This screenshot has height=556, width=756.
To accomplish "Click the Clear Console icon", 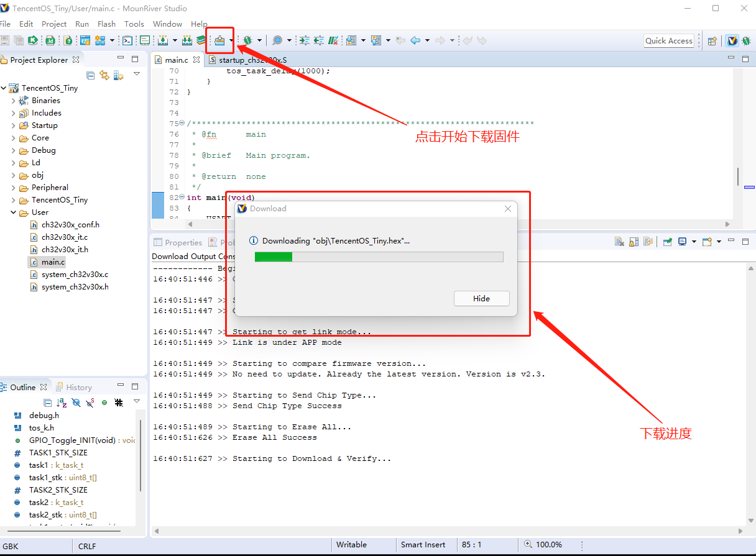I will [619, 242].
